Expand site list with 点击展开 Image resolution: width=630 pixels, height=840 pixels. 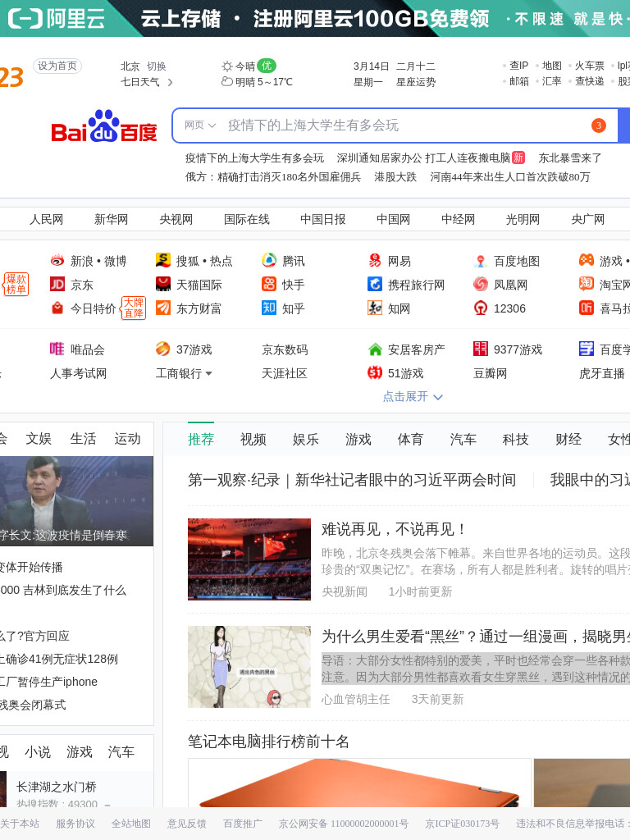click(x=413, y=396)
